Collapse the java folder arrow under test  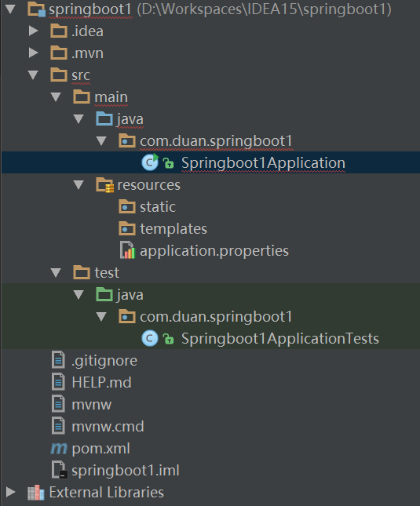[79, 294]
